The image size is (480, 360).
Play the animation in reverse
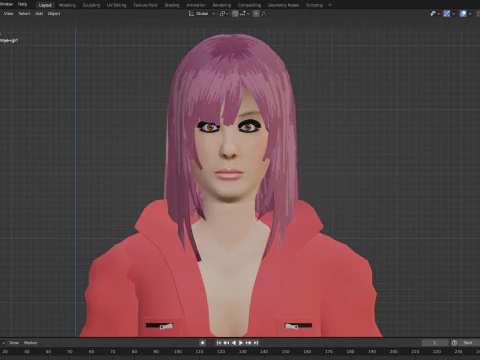click(x=234, y=343)
